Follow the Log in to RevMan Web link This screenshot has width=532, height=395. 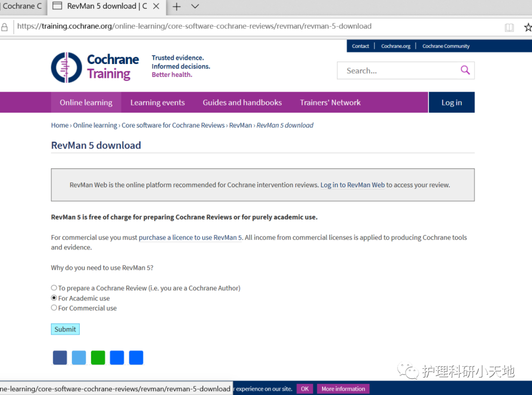pos(353,185)
